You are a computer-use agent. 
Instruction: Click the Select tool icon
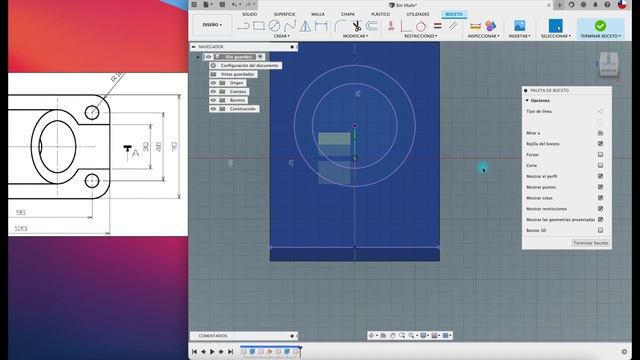[556, 26]
